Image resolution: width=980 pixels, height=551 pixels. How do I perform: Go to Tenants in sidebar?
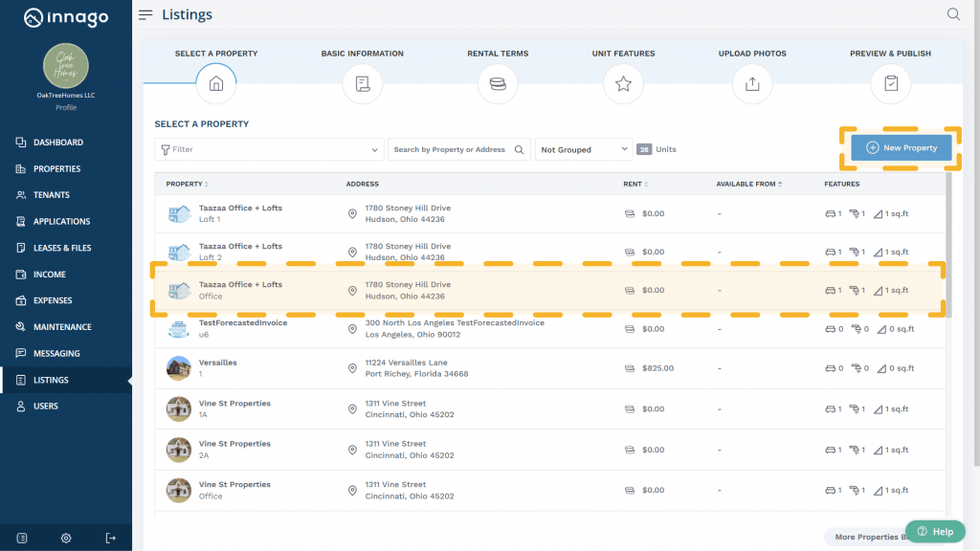(x=52, y=195)
